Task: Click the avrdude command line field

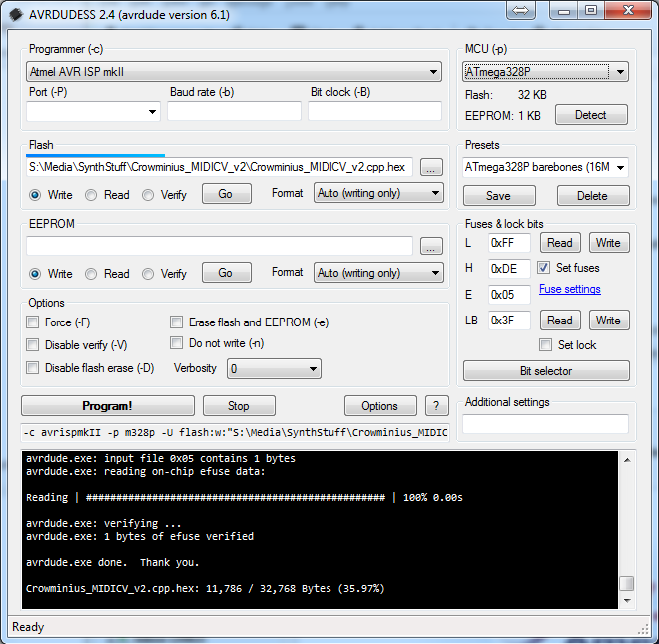Action: coord(236,432)
